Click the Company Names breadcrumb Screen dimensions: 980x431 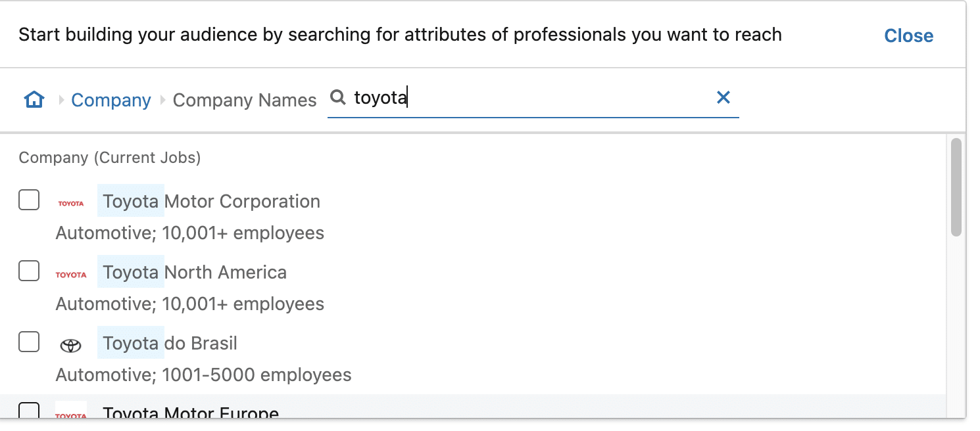pos(245,100)
